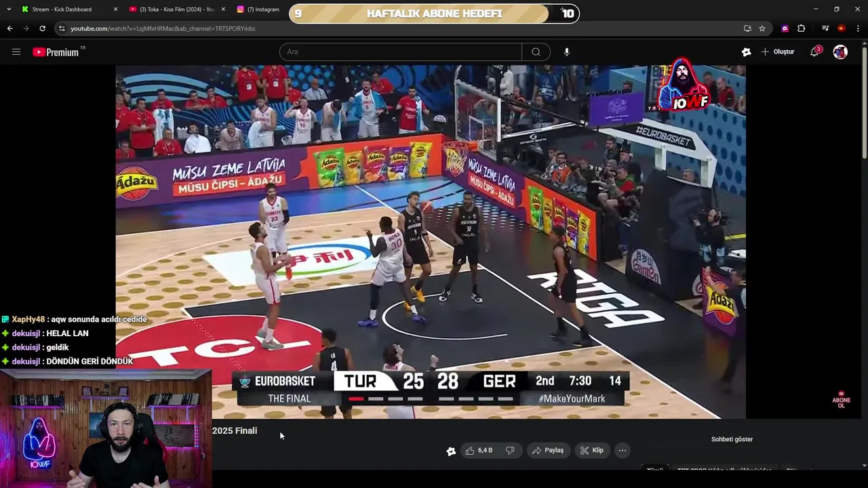
Task: Open the notifications bell
Action: point(815,52)
